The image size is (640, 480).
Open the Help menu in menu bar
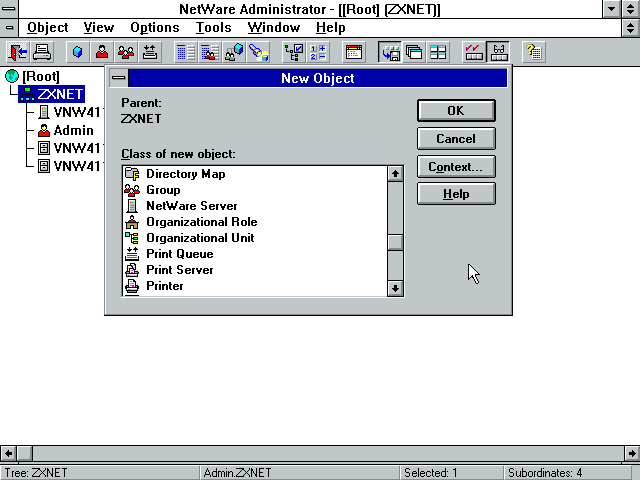(x=331, y=27)
